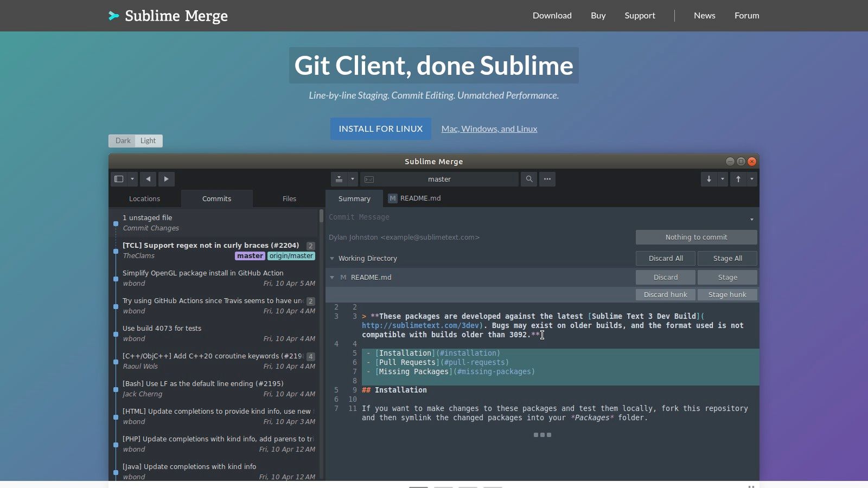Image resolution: width=868 pixels, height=488 pixels.
Task: Select the master branch field
Action: pos(439,179)
